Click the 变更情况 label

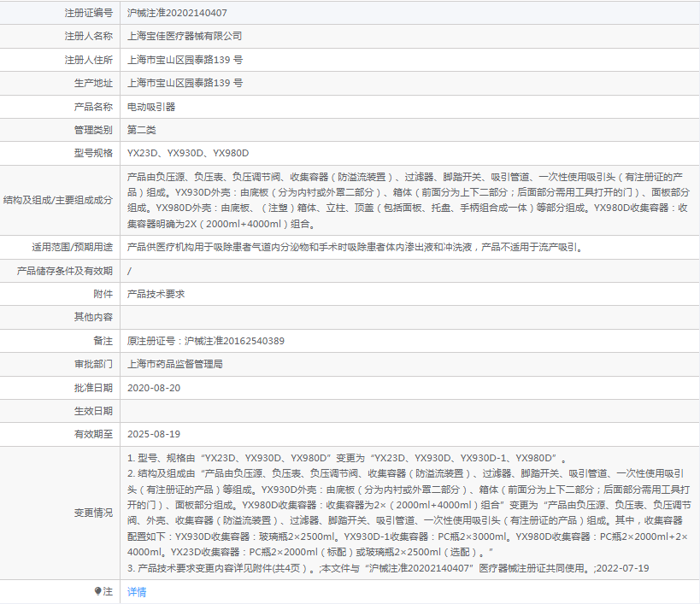93,513
